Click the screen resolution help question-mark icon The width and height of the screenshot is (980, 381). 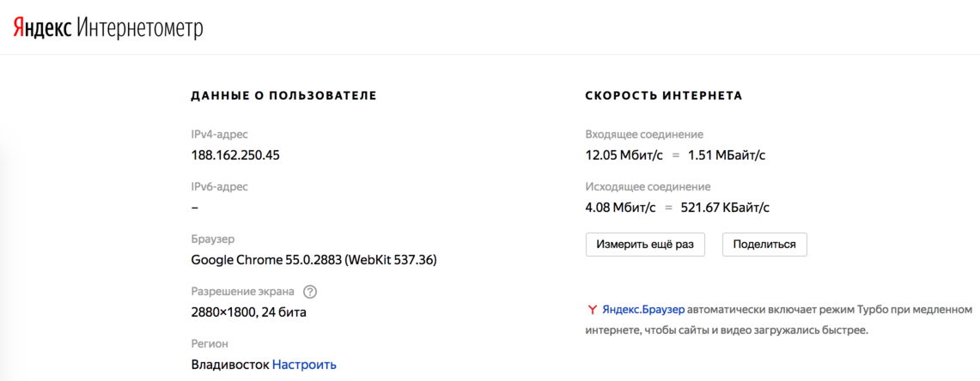click(x=310, y=292)
